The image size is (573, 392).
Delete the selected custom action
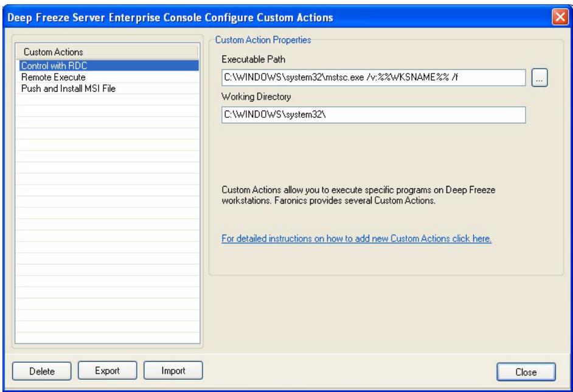tap(41, 371)
